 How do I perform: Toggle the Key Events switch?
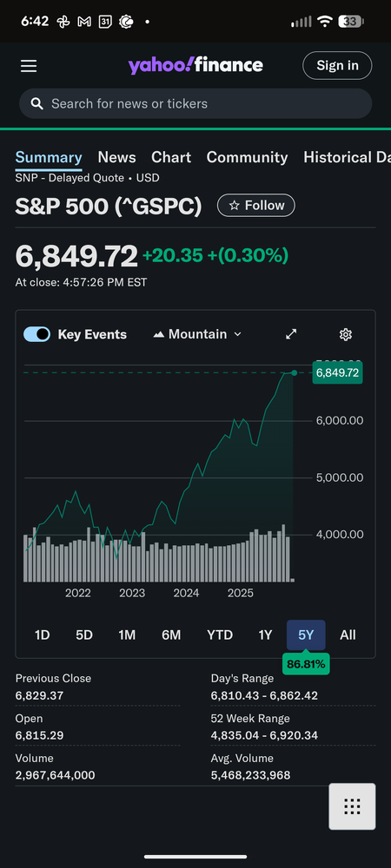tap(37, 334)
